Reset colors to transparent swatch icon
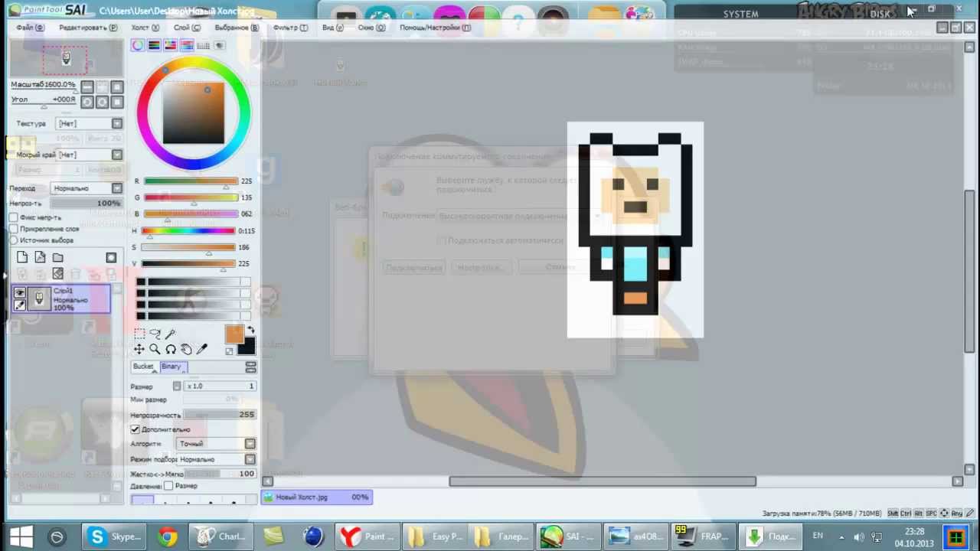Image resolution: width=980 pixels, height=551 pixels. coord(229,350)
